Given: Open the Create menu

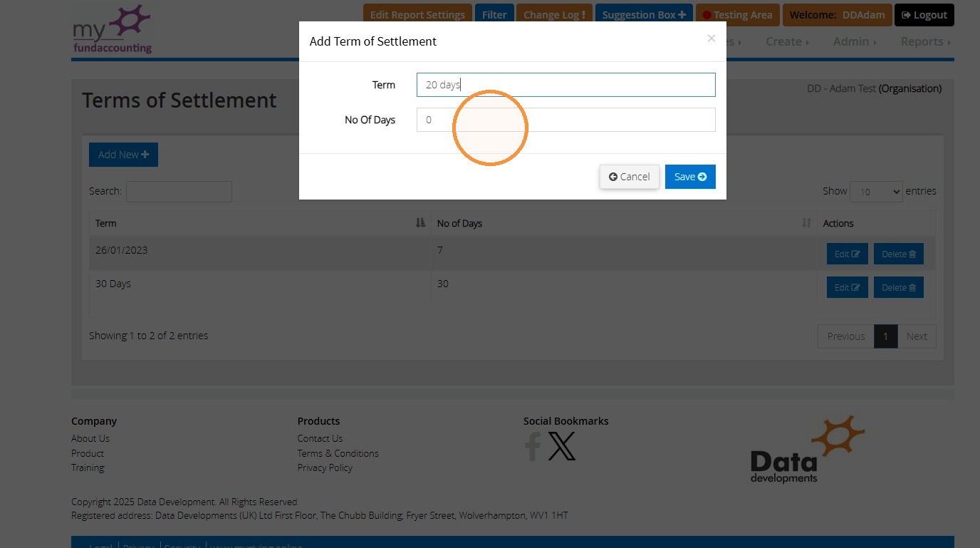Looking at the screenshot, I should point(787,41).
